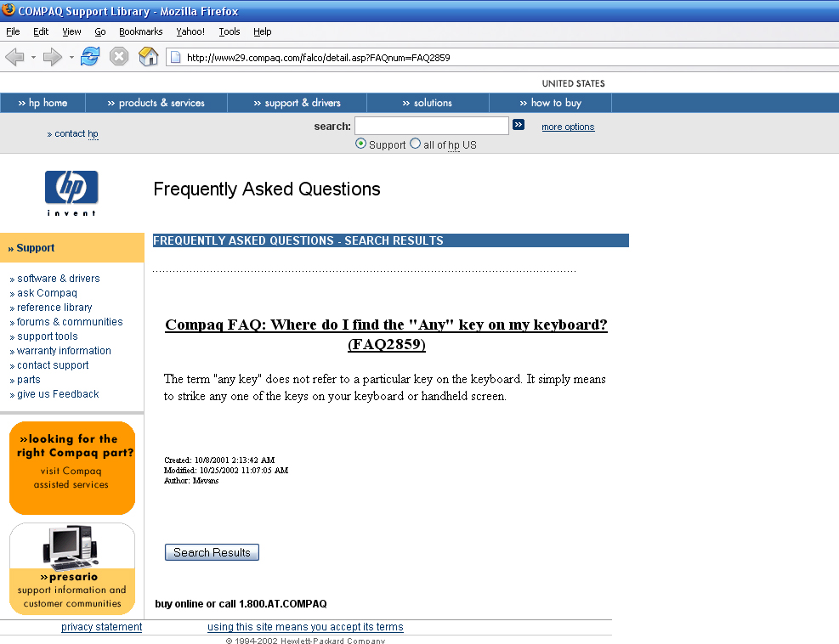Open the Bookmarks menu
This screenshot has width=839, height=644.
point(141,31)
